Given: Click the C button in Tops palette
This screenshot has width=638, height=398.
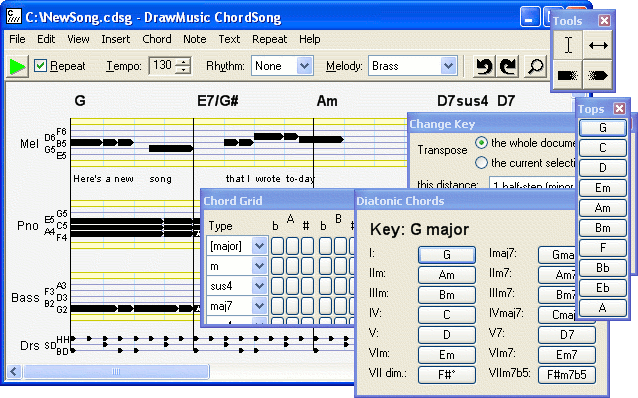Looking at the screenshot, I should [x=603, y=148].
